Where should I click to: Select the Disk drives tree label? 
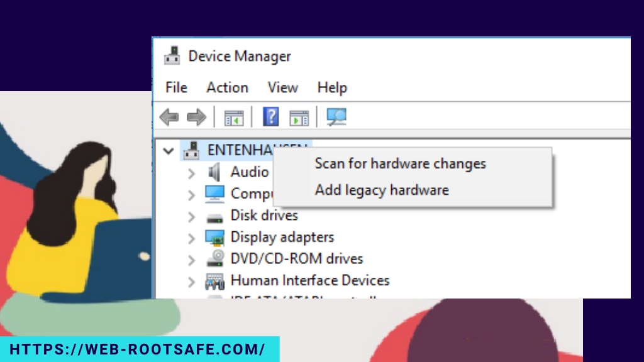click(264, 216)
